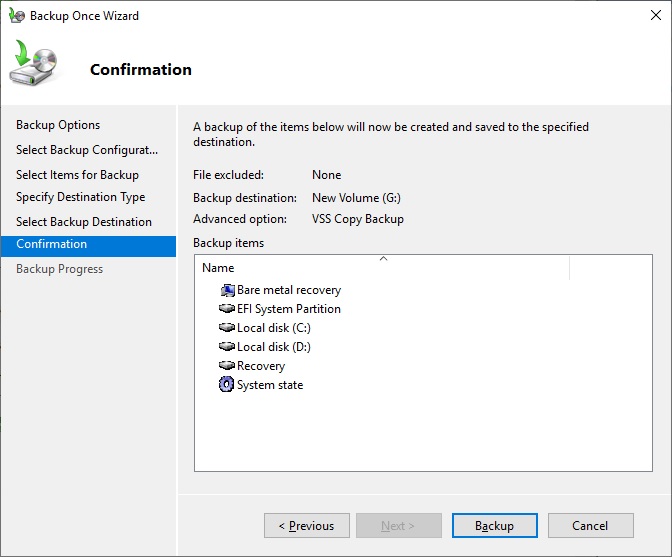The width and height of the screenshot is (672, 557).
Task: Jump to Select Items for Backup step
Action: pyautogui.click(x=77, y=175)
